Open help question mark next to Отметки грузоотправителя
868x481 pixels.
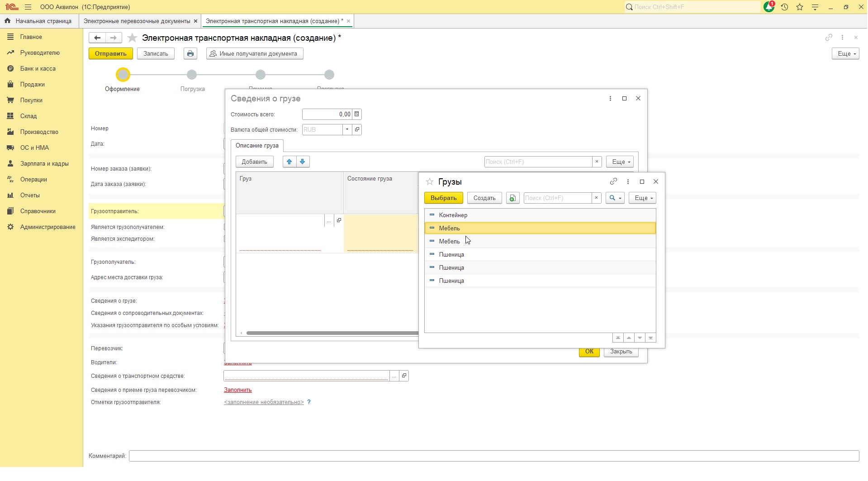pyautogui.click(x=309, y=402)
